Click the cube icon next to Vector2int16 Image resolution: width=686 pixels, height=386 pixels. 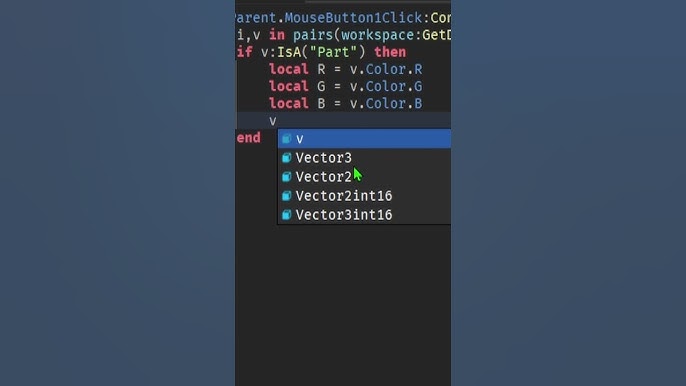pyautogui.click(x=287, y=196)
